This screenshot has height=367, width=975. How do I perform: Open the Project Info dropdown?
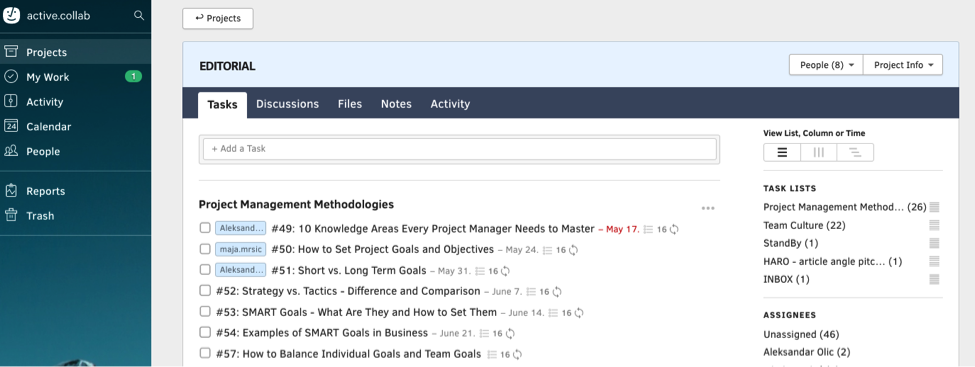(x=903, y=65)
